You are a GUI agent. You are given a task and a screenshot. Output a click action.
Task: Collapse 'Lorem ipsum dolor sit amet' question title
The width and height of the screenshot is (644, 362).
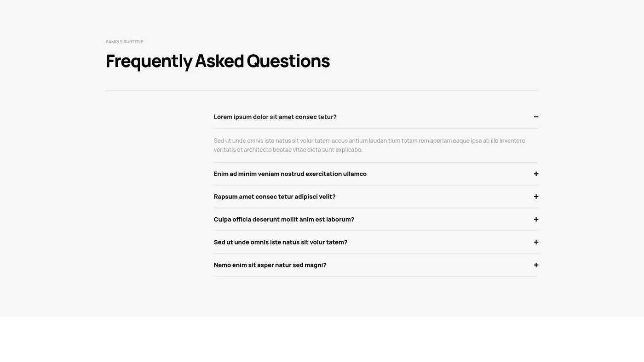pyautogui.click(x=275, y=117)
